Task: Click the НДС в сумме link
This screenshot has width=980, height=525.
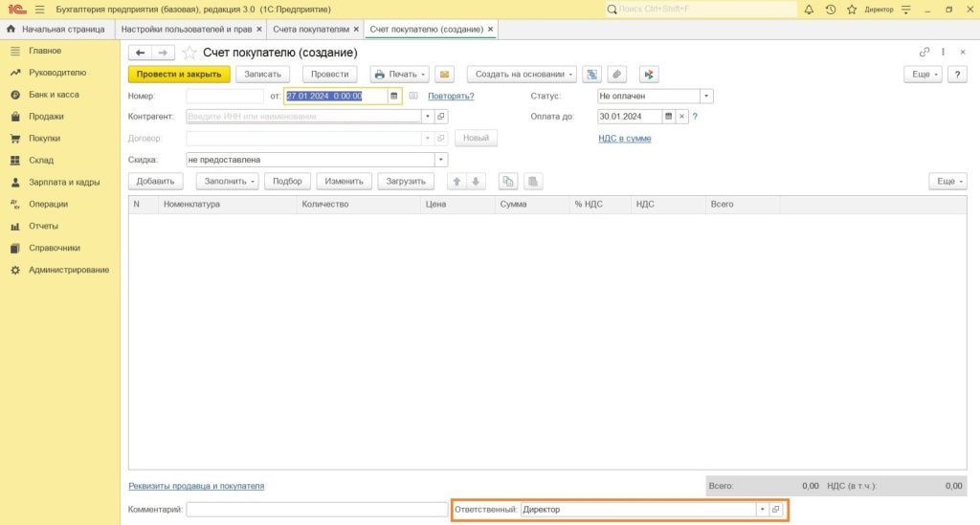Action: pyautogui.click(x=624, y=139)
